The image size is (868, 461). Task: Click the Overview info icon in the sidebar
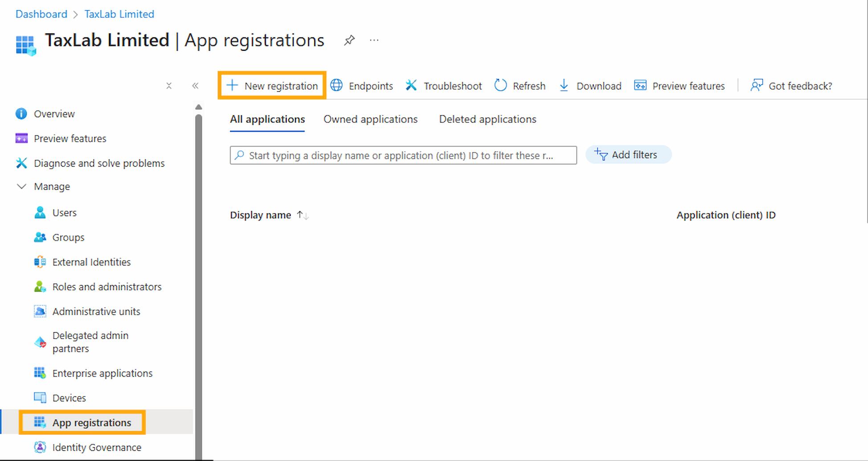click(21, 114)
